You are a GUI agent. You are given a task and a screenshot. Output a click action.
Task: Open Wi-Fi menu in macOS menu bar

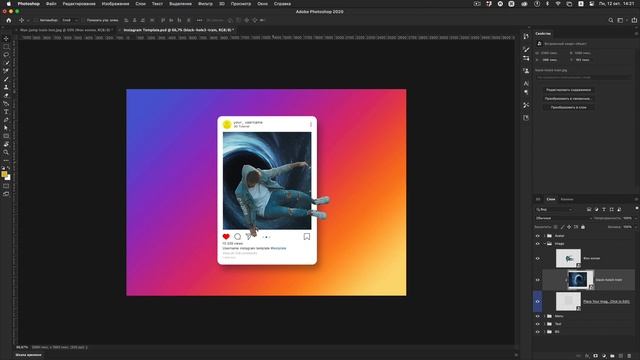pyautogui.click(x=558, y=4)
